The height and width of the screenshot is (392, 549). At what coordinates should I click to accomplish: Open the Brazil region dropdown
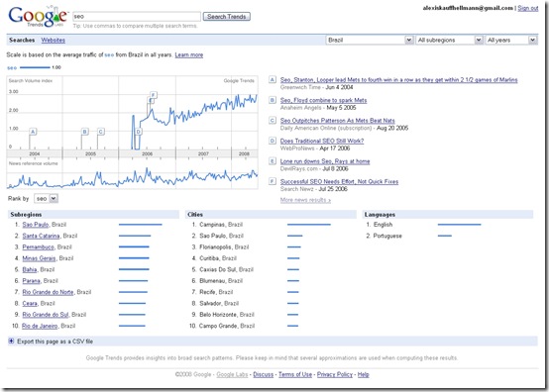370,40
